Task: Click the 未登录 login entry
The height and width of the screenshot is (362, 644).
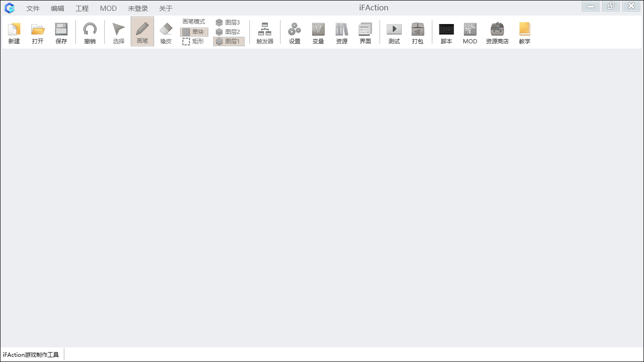Action: click(138, 8)
